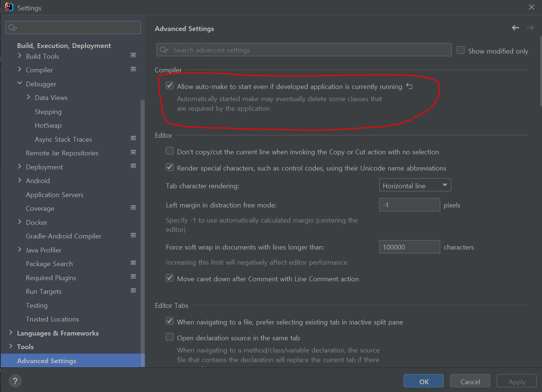This screenshot has height=392, width=542.
Task: Expand the Languages & Frameworks section
Action: tap(11, 333)
